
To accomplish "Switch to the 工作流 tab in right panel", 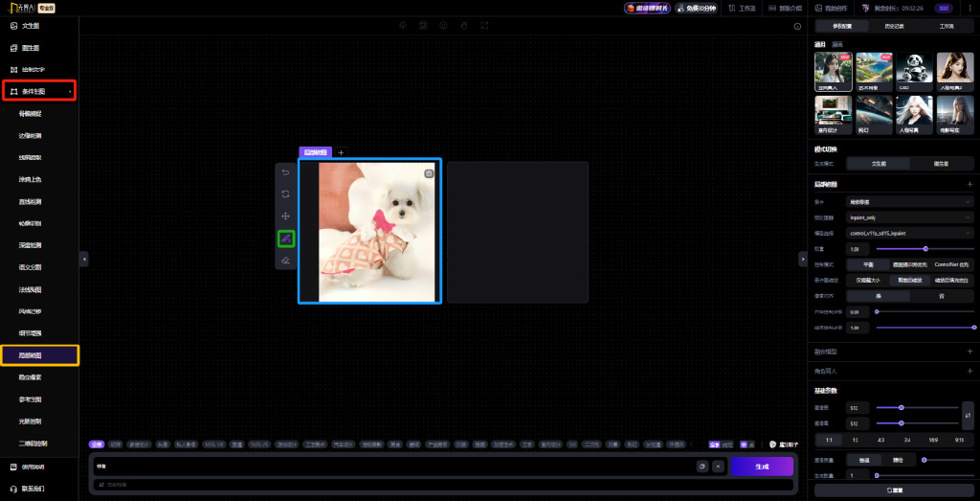I will [x=947, y=26].
